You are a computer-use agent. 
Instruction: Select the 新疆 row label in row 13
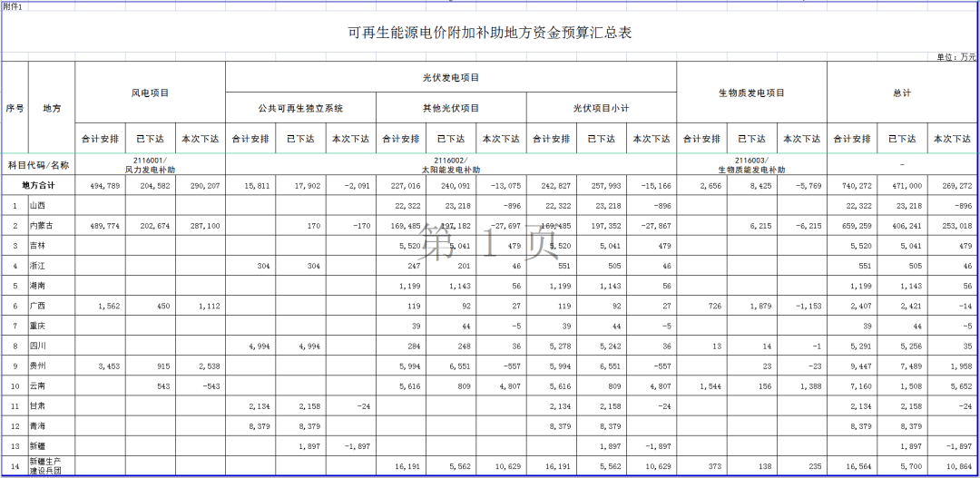click(x=52, y=445)
